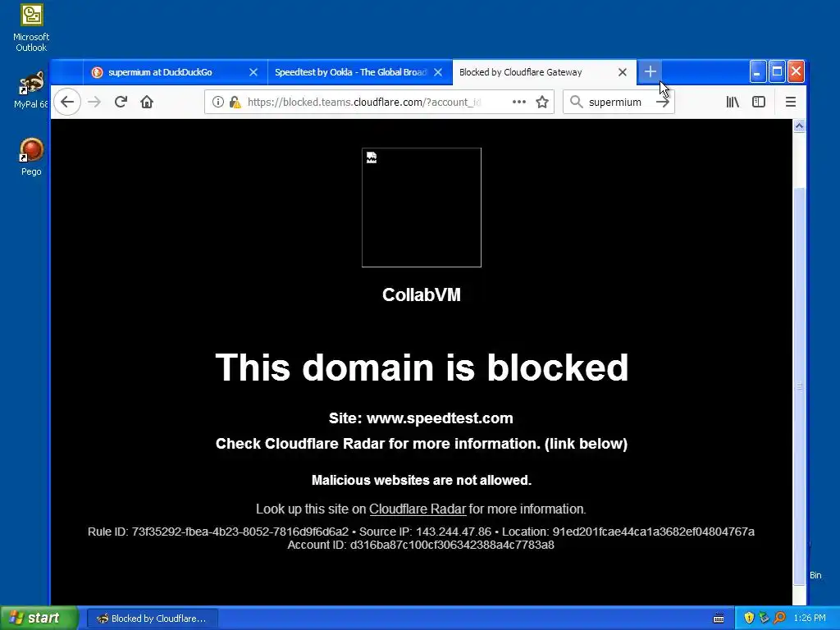Click the broken image placeholder
840x630 pixels.
(x=422, y=208)
